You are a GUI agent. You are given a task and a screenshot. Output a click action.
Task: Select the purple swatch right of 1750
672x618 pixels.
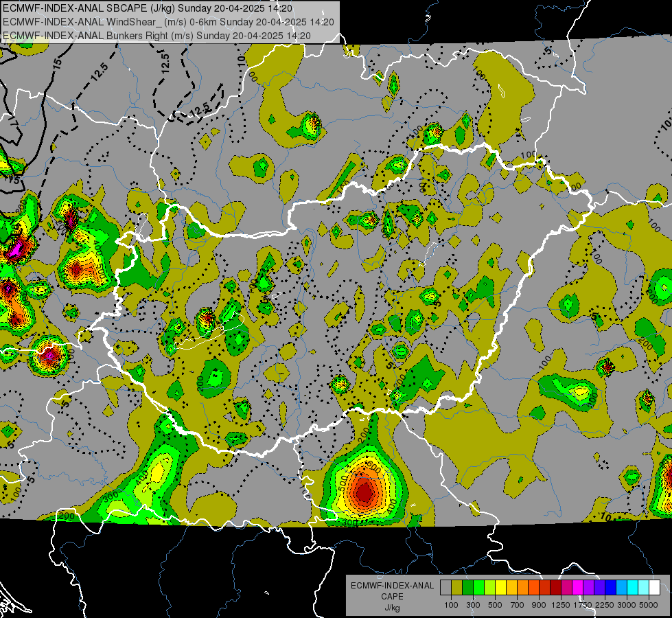click(588, 587)
